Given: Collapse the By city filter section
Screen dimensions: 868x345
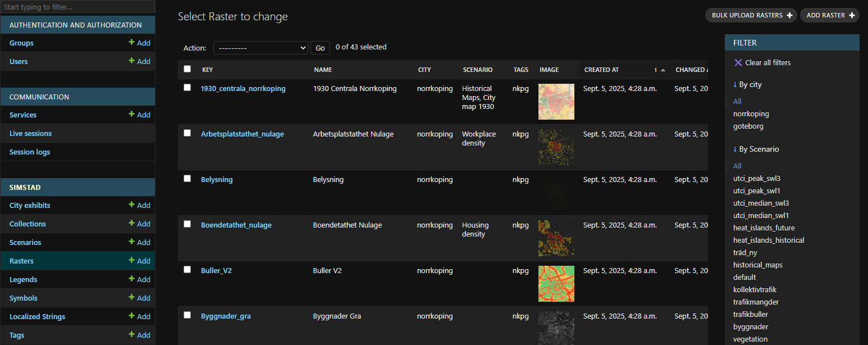Looking at the screenshot, I should click(747, 84).
